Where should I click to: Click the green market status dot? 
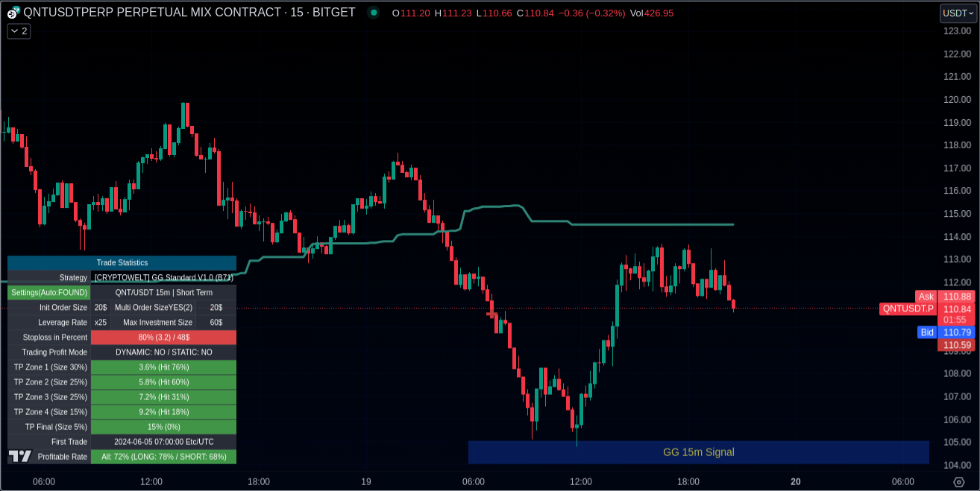click(373, 13)
